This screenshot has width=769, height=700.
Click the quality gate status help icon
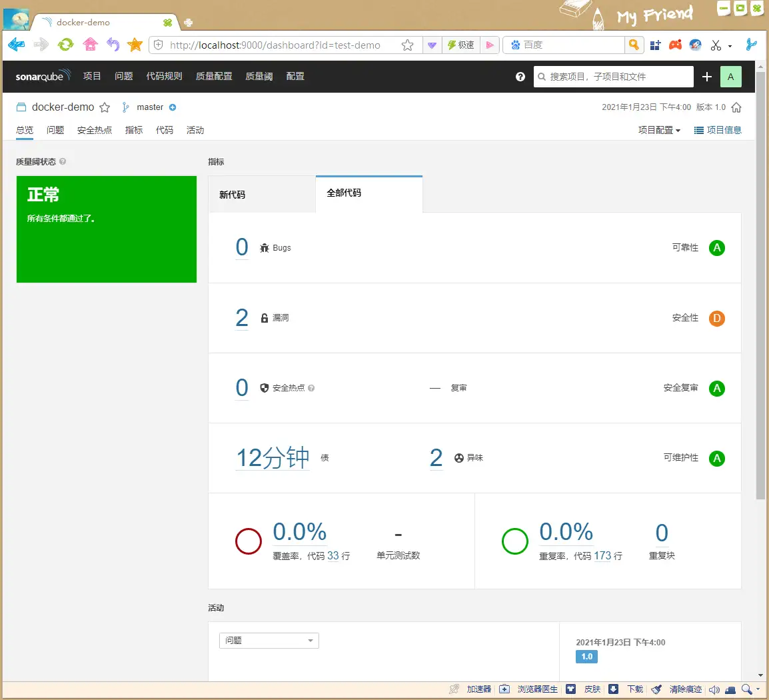point(63,161)
